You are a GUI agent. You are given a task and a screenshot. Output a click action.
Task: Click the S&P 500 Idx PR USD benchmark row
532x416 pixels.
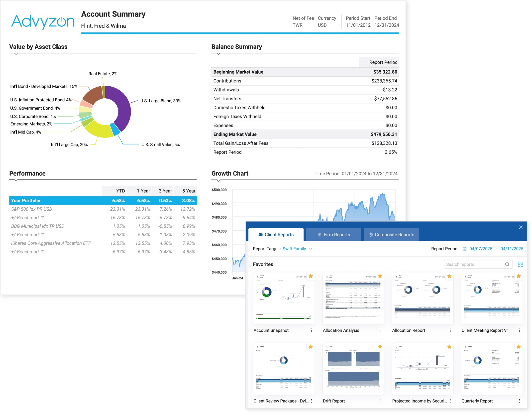[103, 209]
